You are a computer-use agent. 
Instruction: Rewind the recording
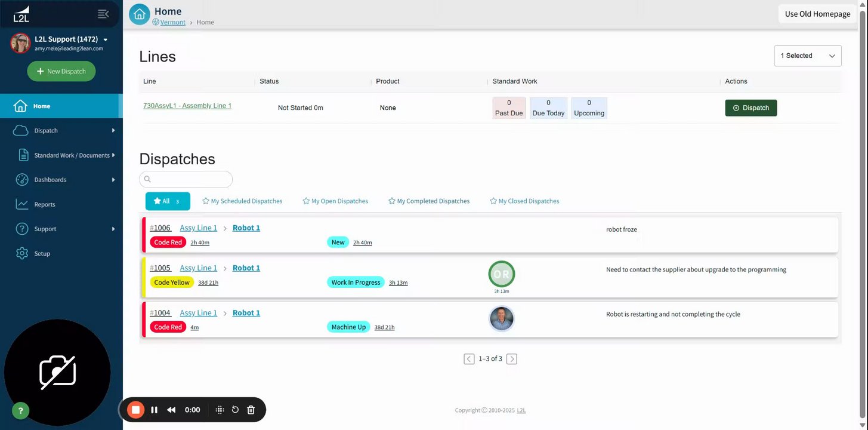[x=171, y=410]
